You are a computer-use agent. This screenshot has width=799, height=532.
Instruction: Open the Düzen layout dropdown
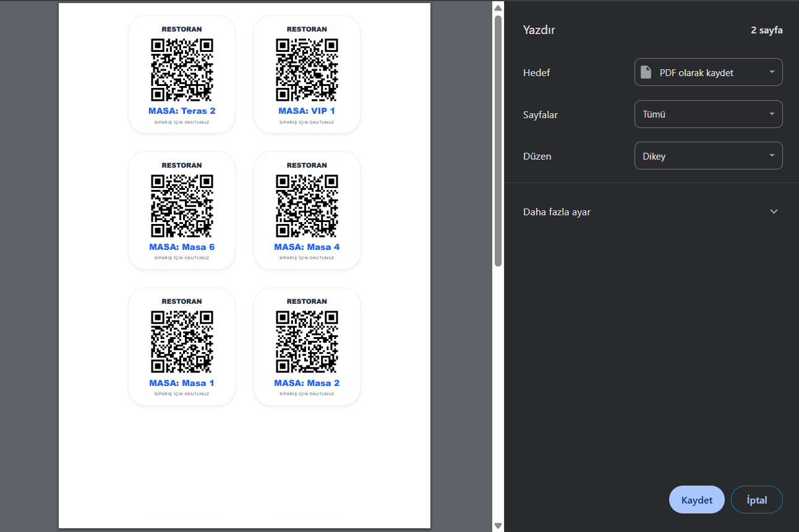(x=708, y=156)
